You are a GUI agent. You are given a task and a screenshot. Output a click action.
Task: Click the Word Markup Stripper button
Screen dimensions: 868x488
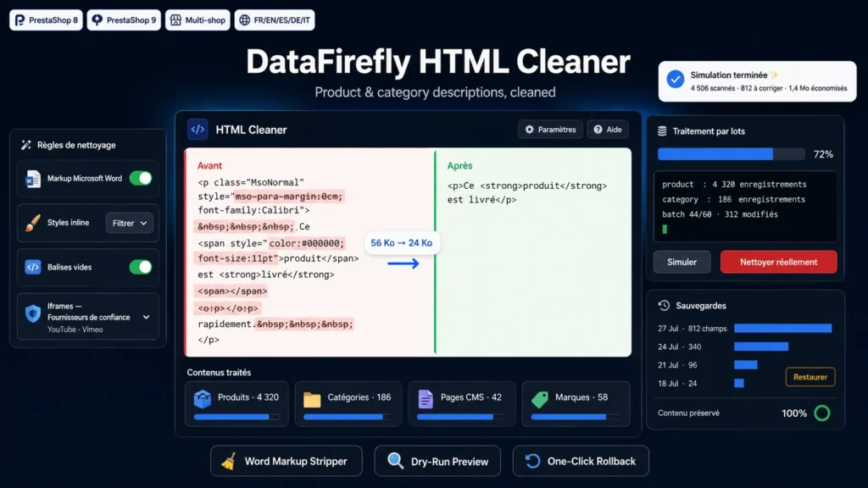pos(287,461)
